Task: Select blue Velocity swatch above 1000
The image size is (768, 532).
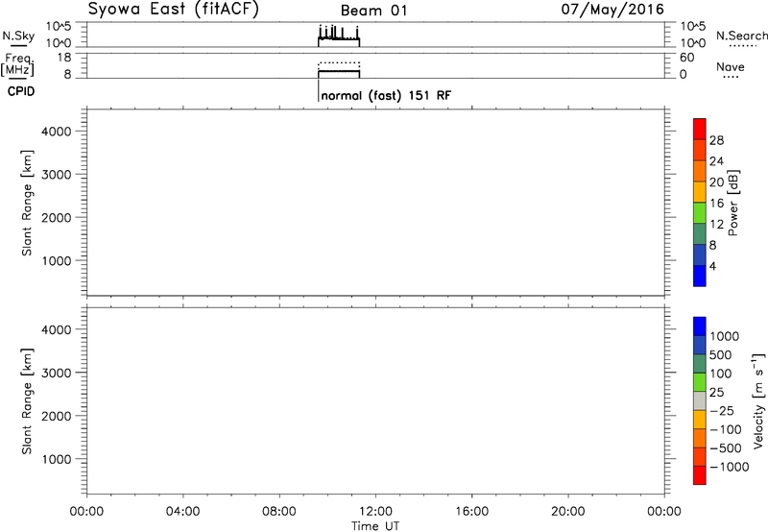Action: [700, 326]
